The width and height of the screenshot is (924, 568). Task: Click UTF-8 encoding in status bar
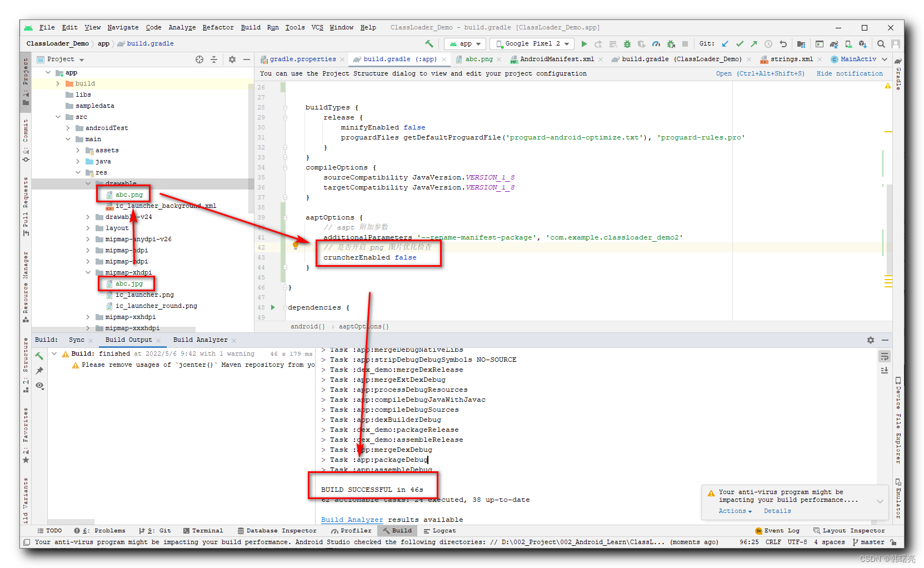point(797,542)
